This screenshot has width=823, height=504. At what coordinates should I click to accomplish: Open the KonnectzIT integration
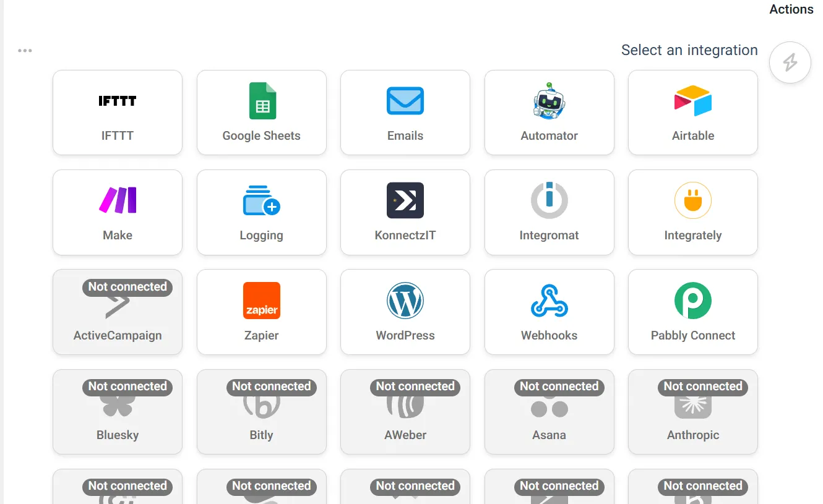pos(405,212)
